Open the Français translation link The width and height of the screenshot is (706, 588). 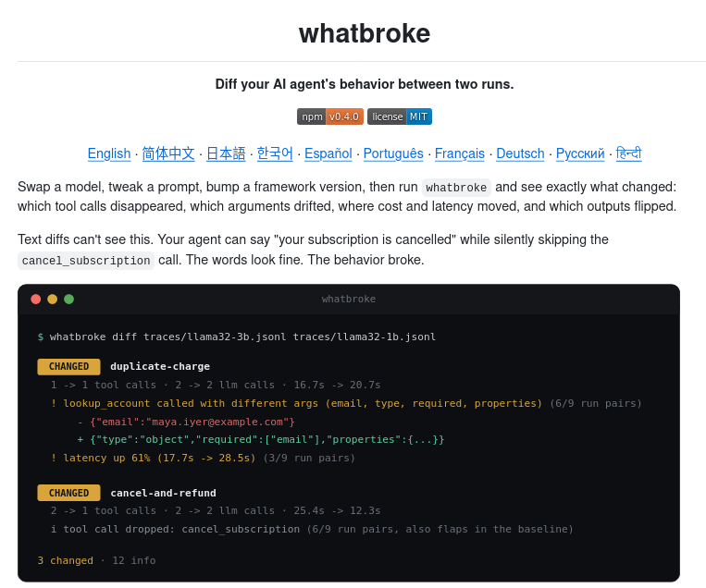click(x=460, y=153)
